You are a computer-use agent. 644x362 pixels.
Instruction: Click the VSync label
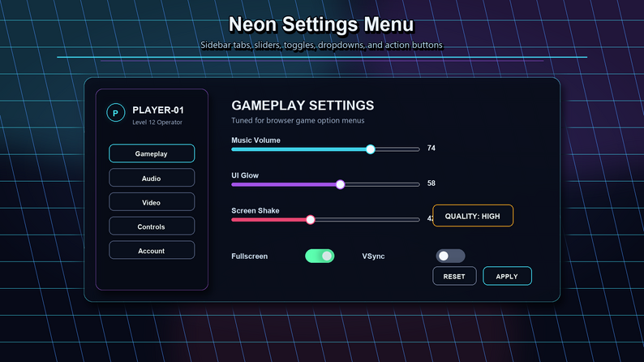click(x=373, y=256)
